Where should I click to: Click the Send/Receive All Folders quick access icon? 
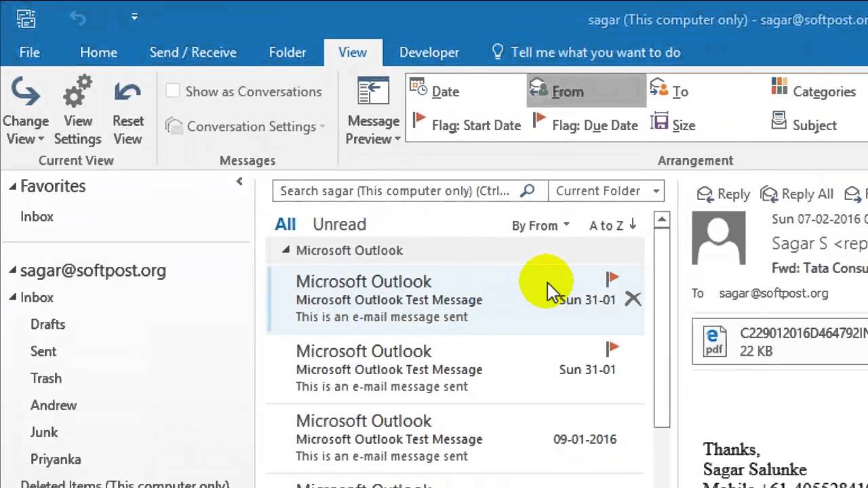(26, 18)
